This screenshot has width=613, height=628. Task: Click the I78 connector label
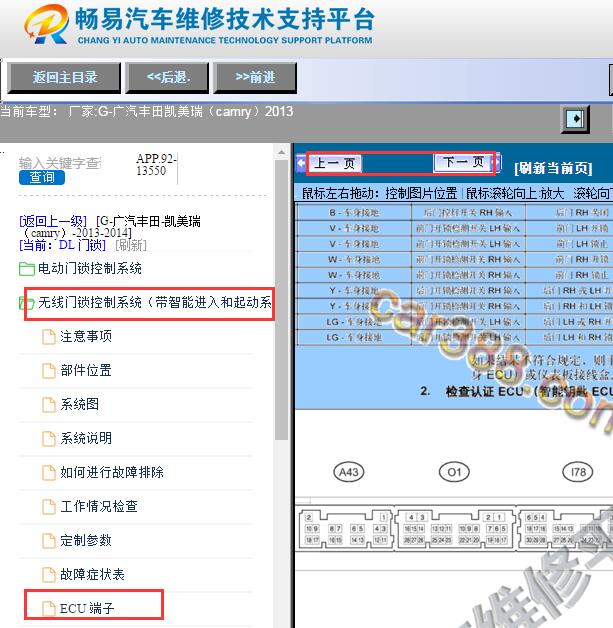578,472
